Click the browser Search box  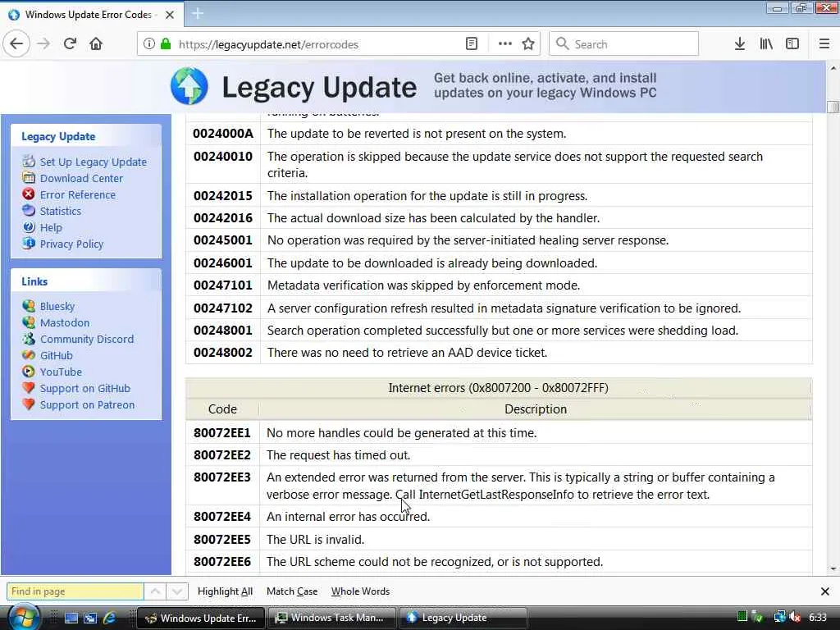coord(623,44)
